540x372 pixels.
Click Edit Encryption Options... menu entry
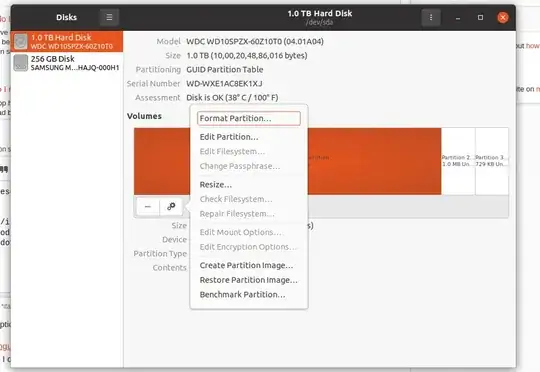pyautogui.click(x=248, y=247)
